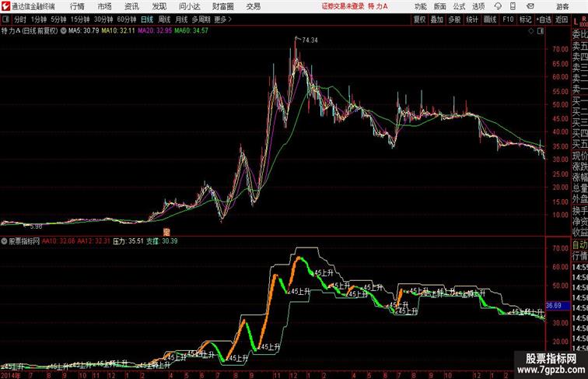The height and width of the screenshot is (379, 588).
Task: Open the mobile phone icon in title bar
Action: click(x=513, y=6)
